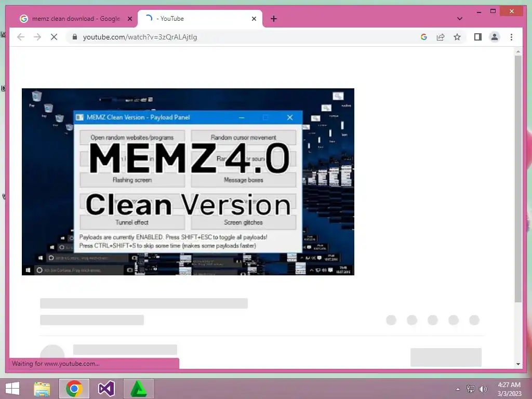Close the YouTube tab
The height and width of the screenshot is (399, 532).
[254, 19]
